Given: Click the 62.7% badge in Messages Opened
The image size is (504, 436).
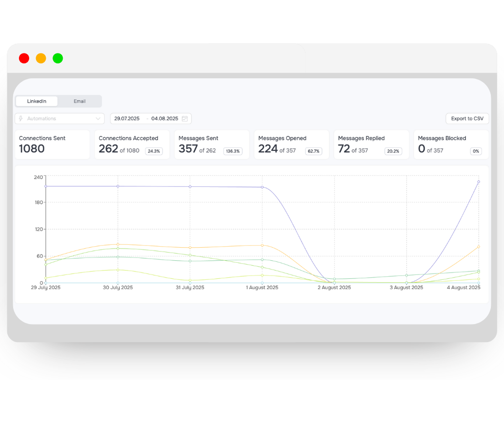Looking at the screenshot, I should point(313,151).
